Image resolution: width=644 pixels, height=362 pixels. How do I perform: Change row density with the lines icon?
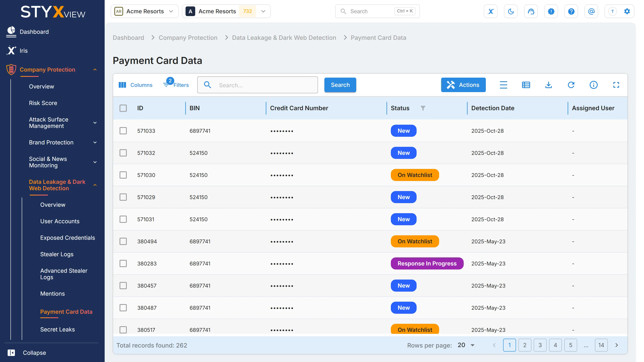pyautogui.click(x=503, y=85)
